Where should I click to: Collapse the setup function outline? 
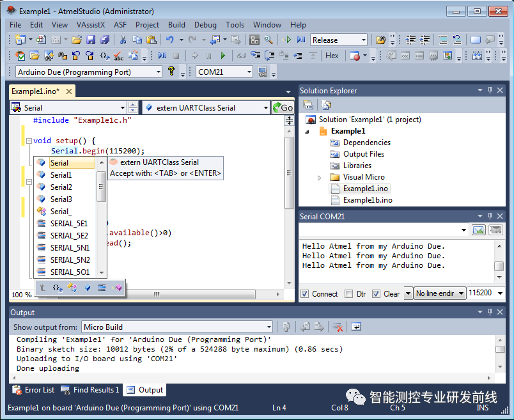pos(29,141)
